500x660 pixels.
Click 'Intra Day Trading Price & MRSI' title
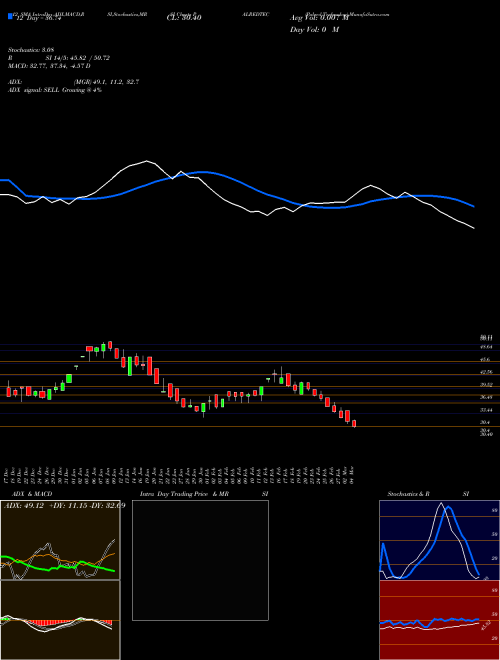tap(204, 494)
